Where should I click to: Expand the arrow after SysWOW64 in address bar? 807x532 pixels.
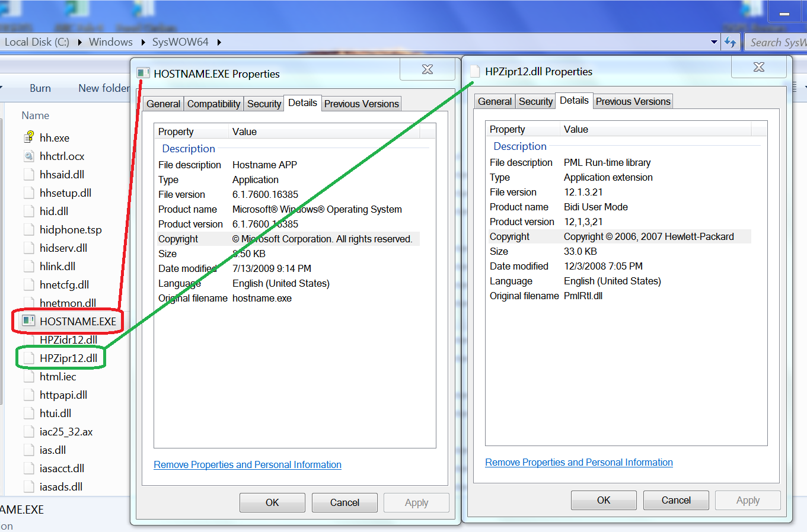(x=219, y=42)
